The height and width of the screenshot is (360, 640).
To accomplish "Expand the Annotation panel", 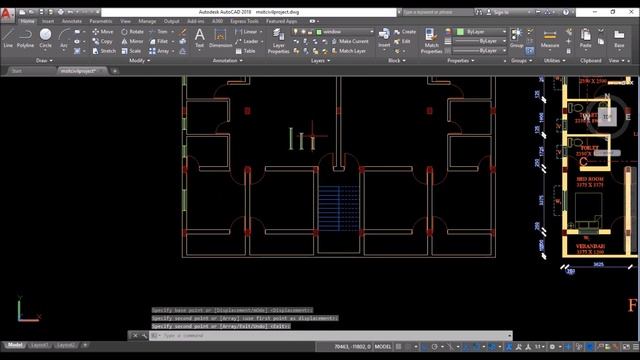I will coord(228,60).
